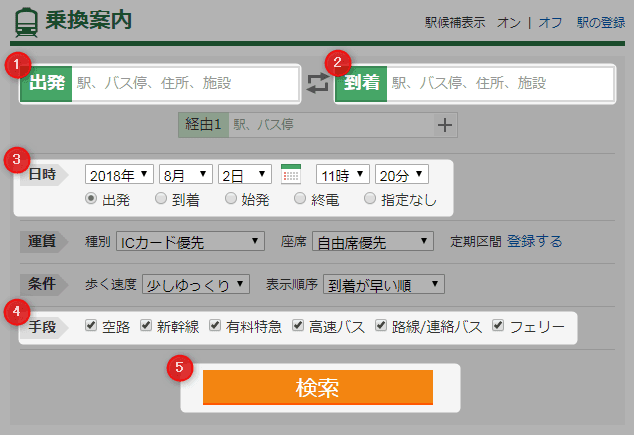
Task: Open the calendar date picker icon
Action: point(291,174)
